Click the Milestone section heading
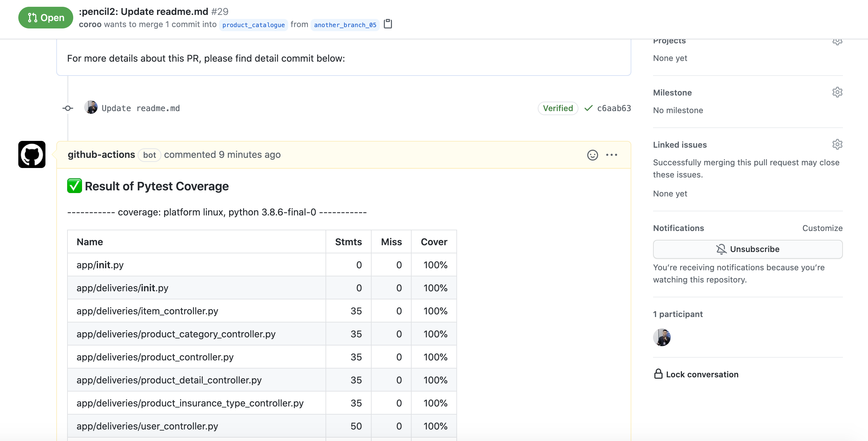 pyautogui.click(x=672, y=92)
